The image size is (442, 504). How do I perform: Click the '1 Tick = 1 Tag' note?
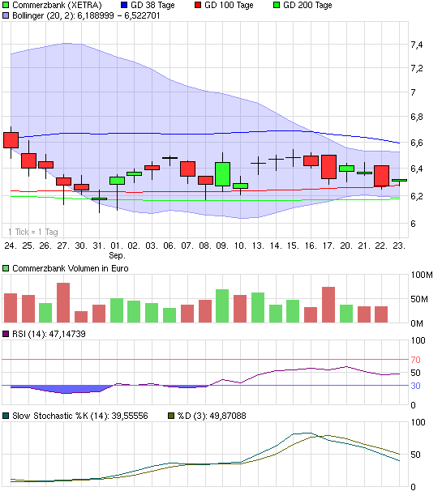tap(33, 232)
